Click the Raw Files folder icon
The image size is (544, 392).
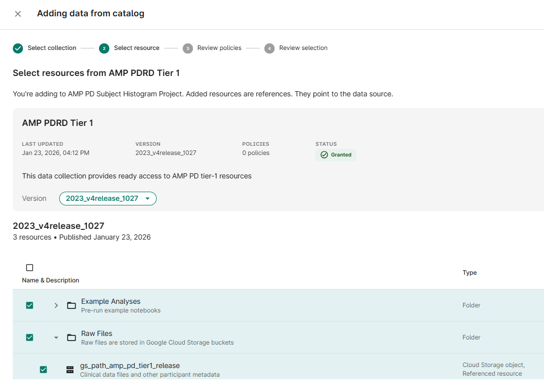[71, 337]
